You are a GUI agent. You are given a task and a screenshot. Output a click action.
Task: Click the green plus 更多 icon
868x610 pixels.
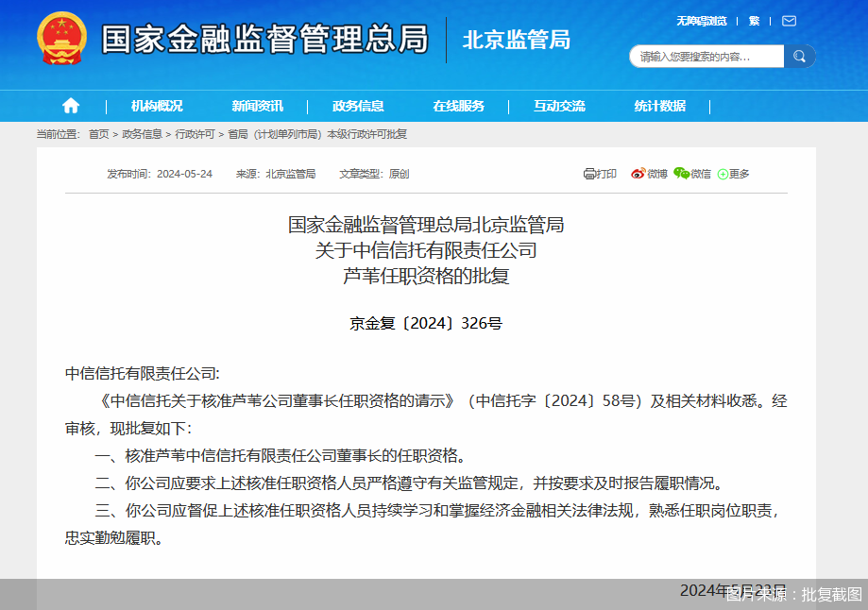point(723,175)
